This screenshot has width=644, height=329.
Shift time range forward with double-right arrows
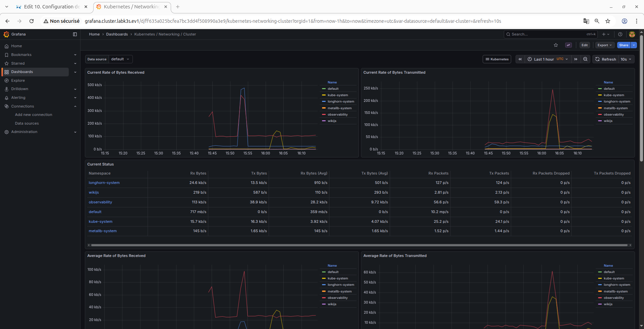(576, 59)
